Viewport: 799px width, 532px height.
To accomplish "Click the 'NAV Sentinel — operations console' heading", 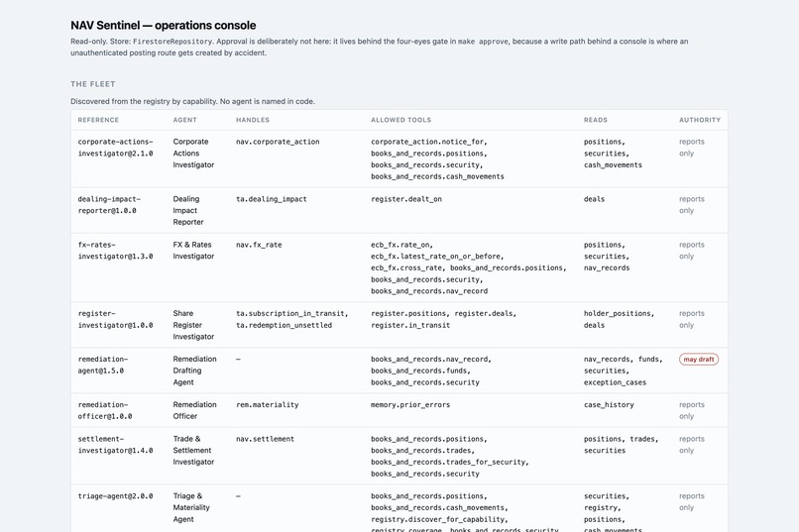I will click(x=163, y=26).
